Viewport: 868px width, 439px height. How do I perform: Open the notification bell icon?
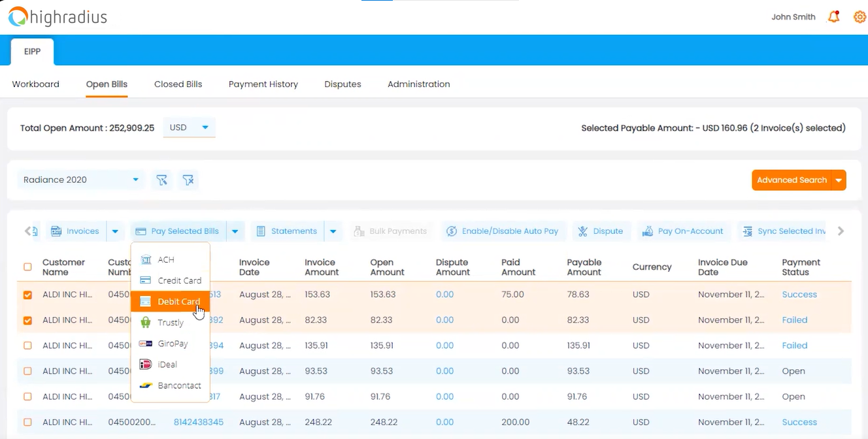833,17
